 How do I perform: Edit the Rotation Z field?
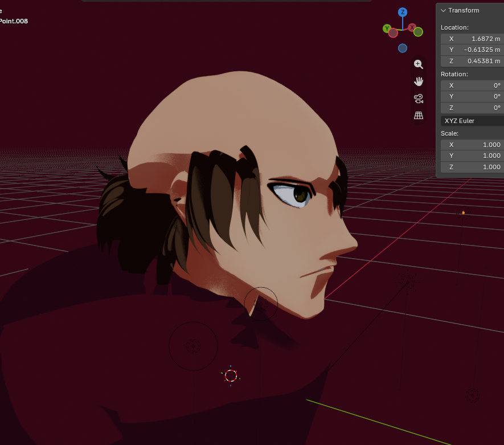[x=472, y=108]
